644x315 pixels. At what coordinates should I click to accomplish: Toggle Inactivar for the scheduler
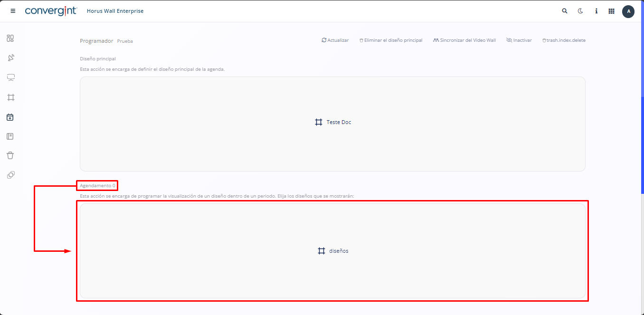click(519, 40)
